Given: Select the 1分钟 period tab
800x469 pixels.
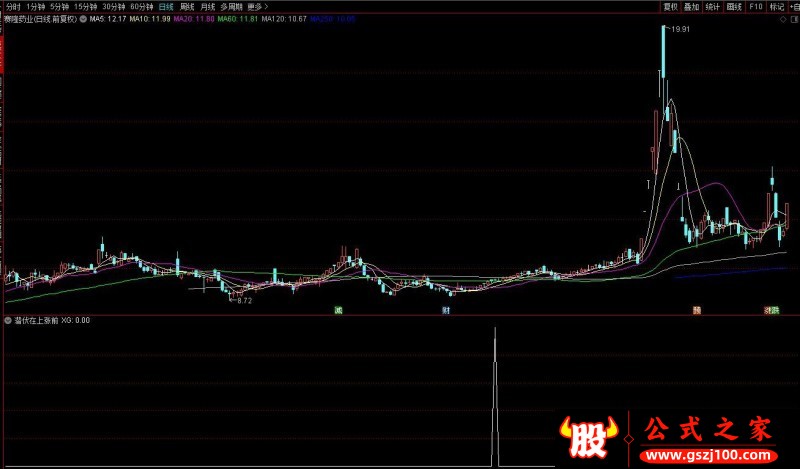Looking at the screenshot, I should (x=36, y=7).
